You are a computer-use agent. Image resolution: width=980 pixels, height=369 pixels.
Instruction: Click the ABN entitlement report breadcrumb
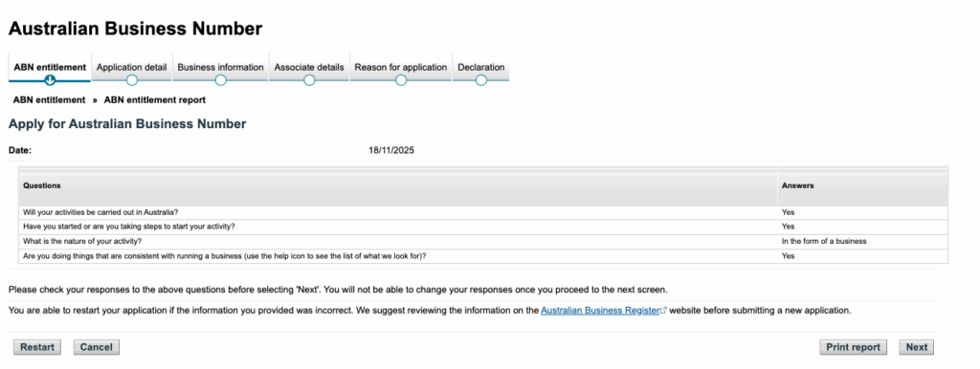pos(155,100)
